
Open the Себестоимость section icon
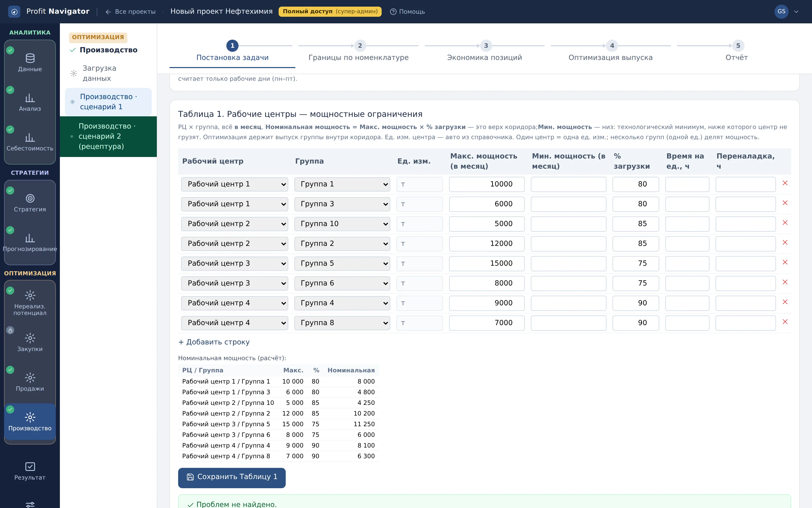[x=30, y=137]
